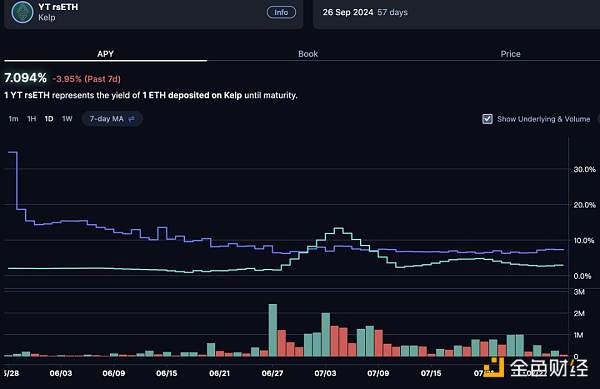Click the YT rsETH token logo icon
This screenshot has height=389, width=600.
click(22, 12)
